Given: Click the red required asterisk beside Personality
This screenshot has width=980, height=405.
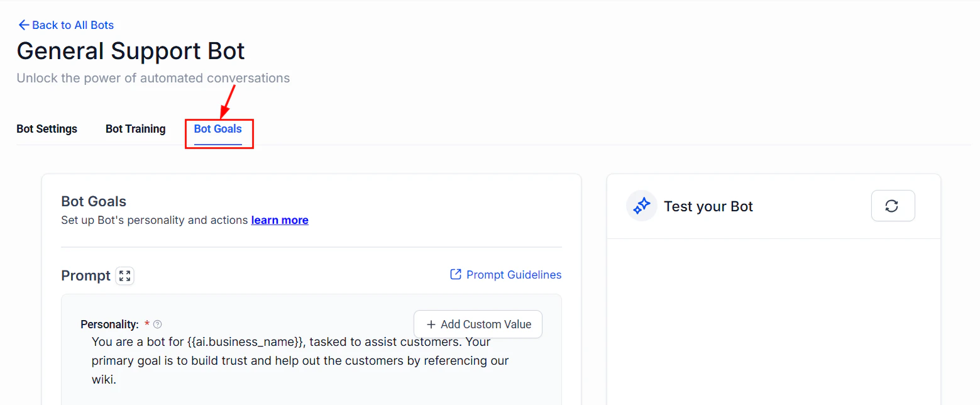Looking at the screenshot, I should (147, 324).
